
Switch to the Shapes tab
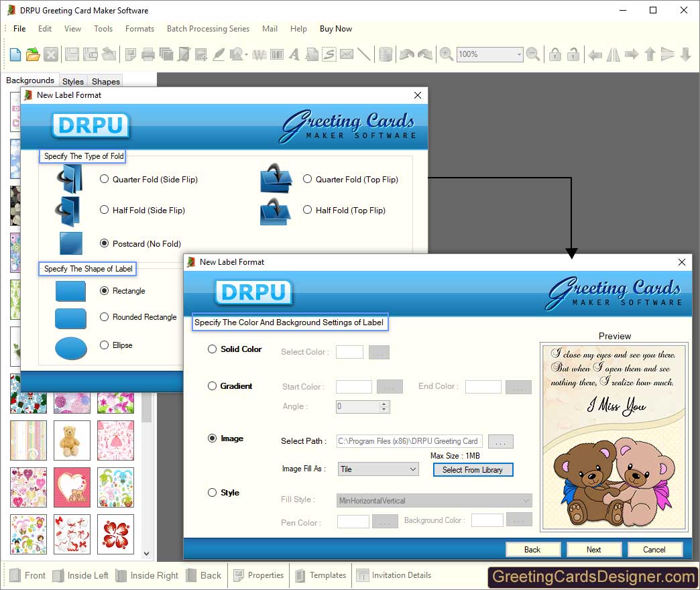[x=106, y=81]
